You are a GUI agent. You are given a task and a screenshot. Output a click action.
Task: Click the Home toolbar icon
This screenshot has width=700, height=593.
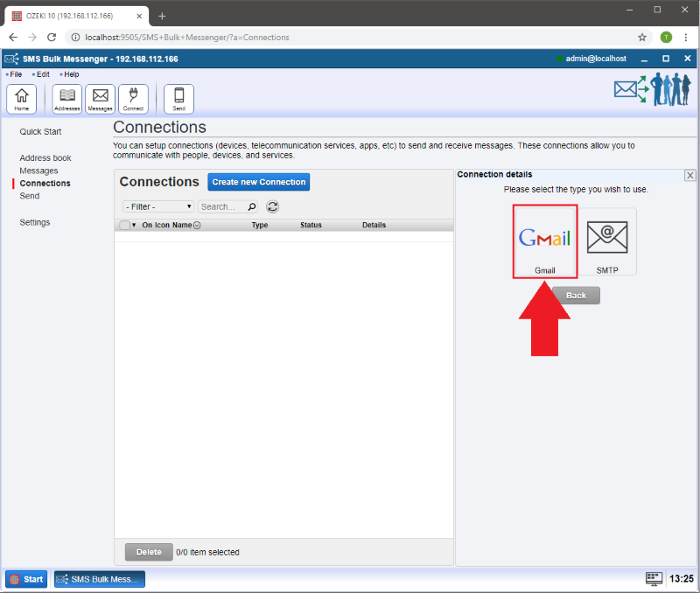(x=21, y=99)
